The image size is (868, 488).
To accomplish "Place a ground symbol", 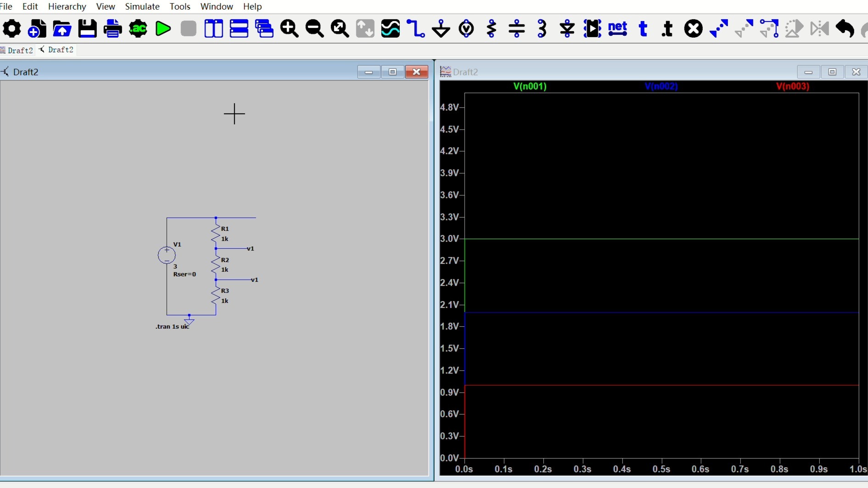I will (441, 28).
